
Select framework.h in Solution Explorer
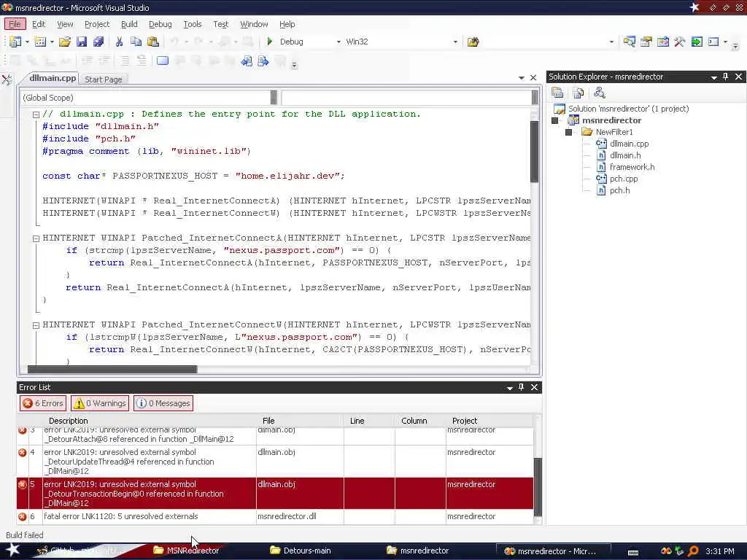(x=632, y=167)
